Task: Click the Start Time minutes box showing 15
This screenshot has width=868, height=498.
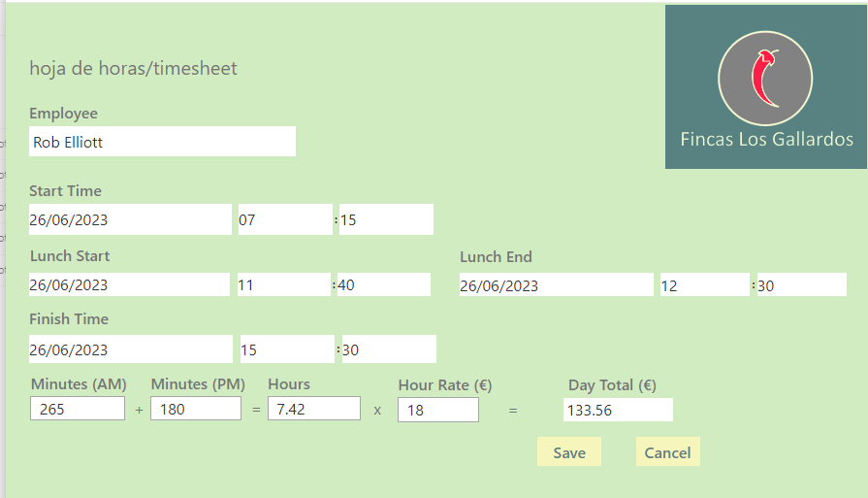Action: 386,219
